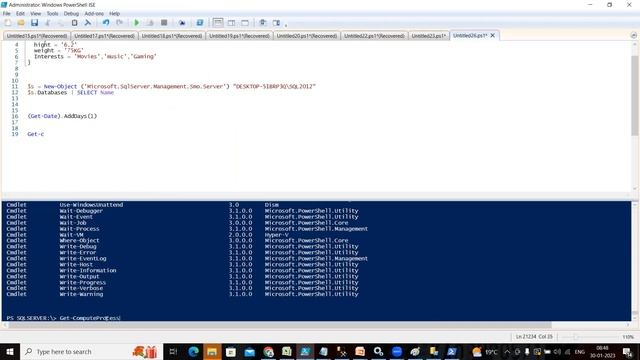This screenshot has height=360, width=640.
Task: Redo the last edit
Action: [119, 23]
